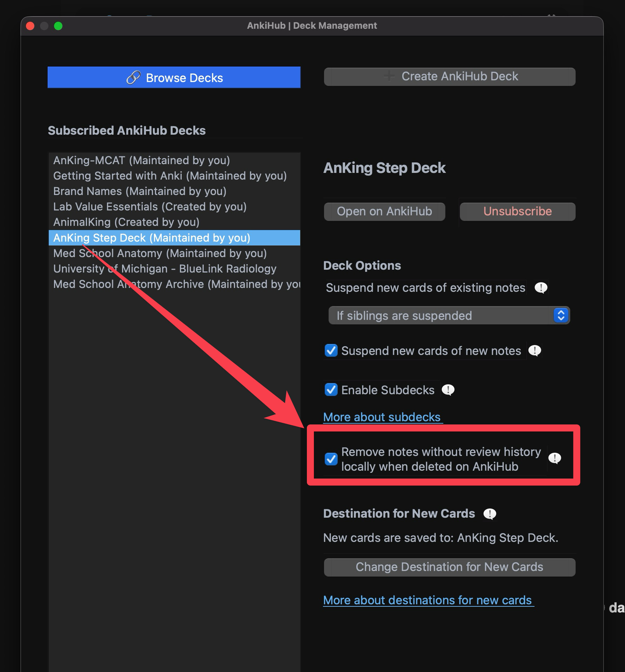
Task: Open the If siblings are suspended dropdown
Action: point(449,316)
